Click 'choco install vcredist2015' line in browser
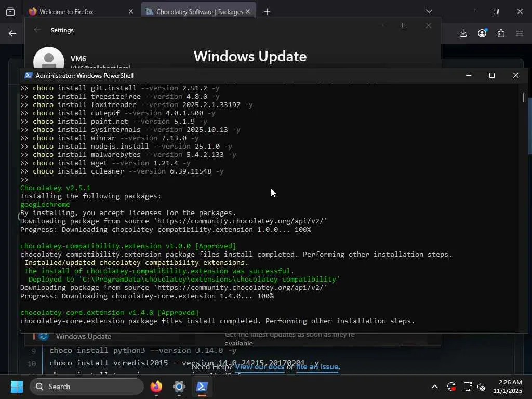 (x=184, y=363)
